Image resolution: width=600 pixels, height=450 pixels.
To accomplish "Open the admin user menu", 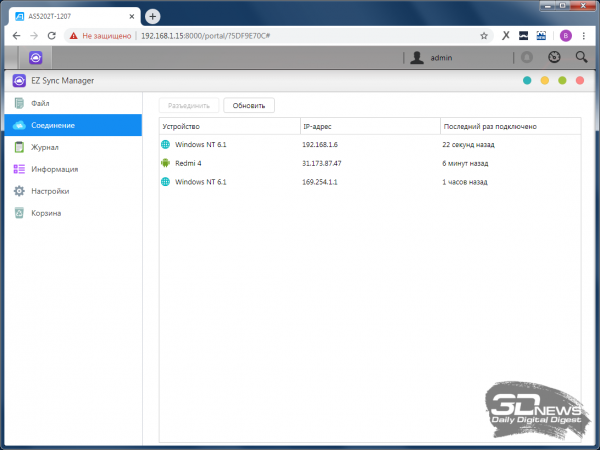I will coord(432,58).
